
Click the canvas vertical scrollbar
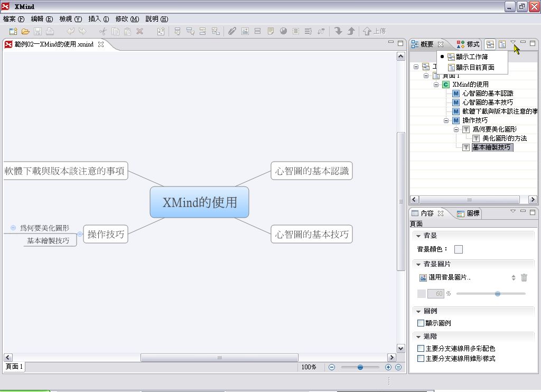(400, 202)
